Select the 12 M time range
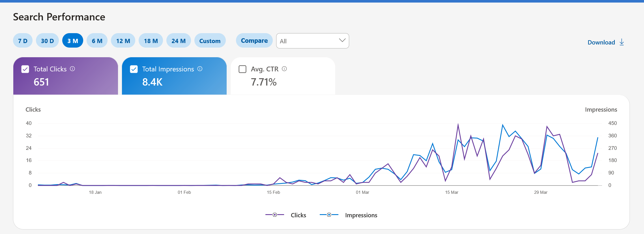Image resolution: width=644 pixels, height=234 pixels. (x=123, y=40)
